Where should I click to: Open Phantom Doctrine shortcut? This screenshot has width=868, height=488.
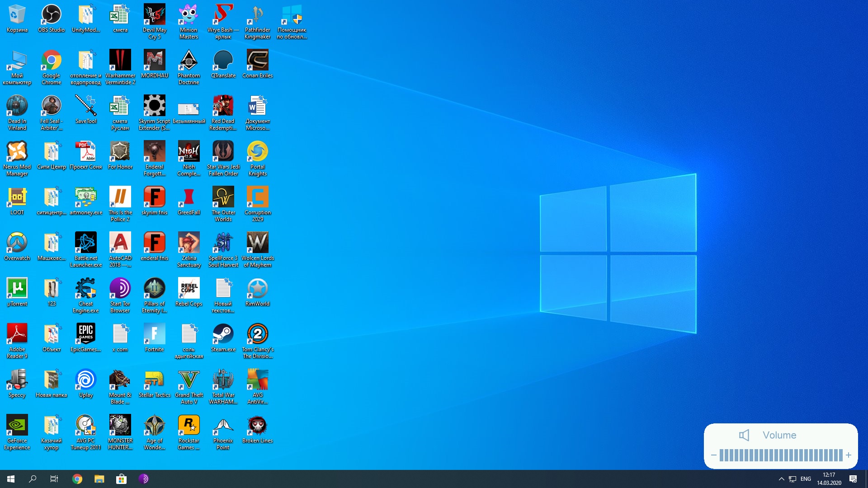(x=189, y=67)
